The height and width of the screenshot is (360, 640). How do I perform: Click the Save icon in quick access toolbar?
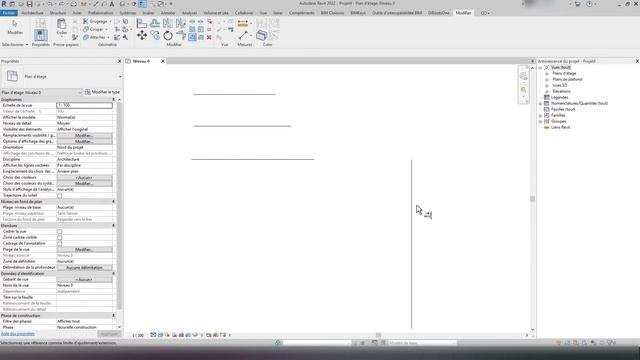point(29,4)
